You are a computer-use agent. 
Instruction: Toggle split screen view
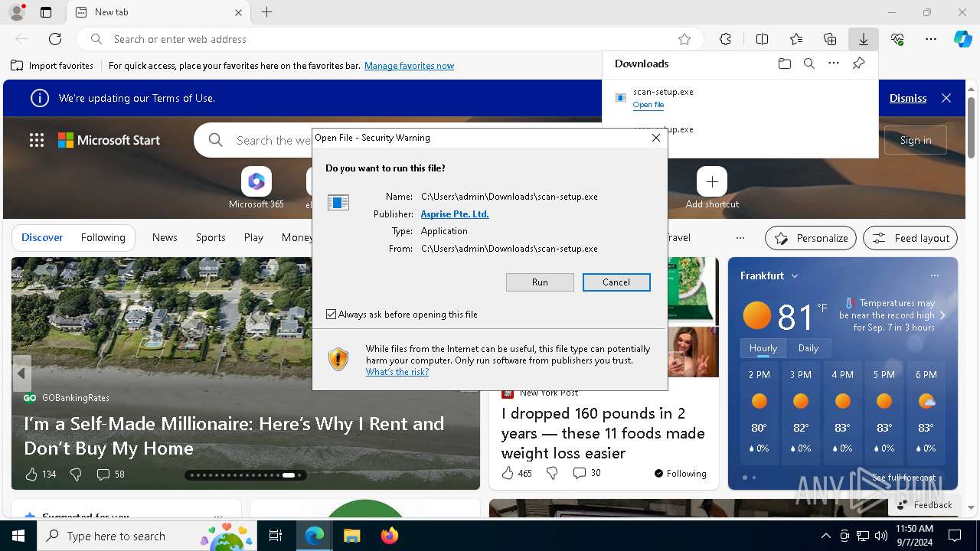coord(762,39)
